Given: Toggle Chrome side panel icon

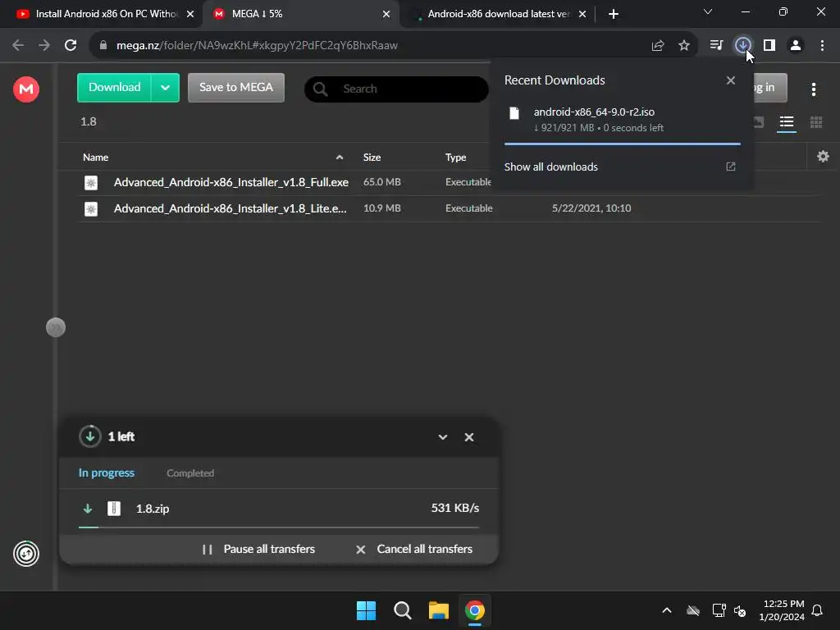Looking at the screenshot, I should pos(769,45).
